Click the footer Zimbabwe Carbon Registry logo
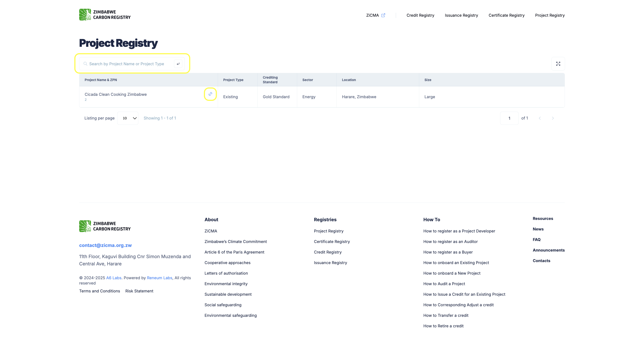The width and height of the screenshot is (644, 348). (x=105, y=226)
